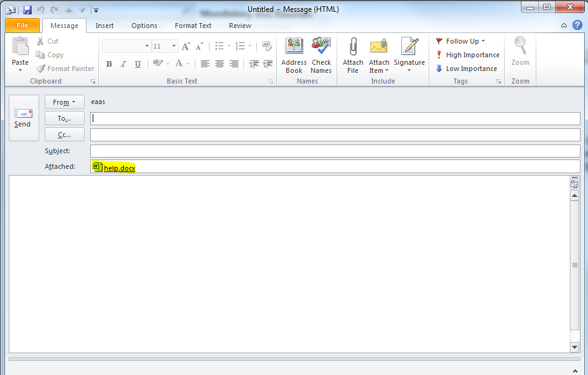Click Format Painter

pos(65,69)
